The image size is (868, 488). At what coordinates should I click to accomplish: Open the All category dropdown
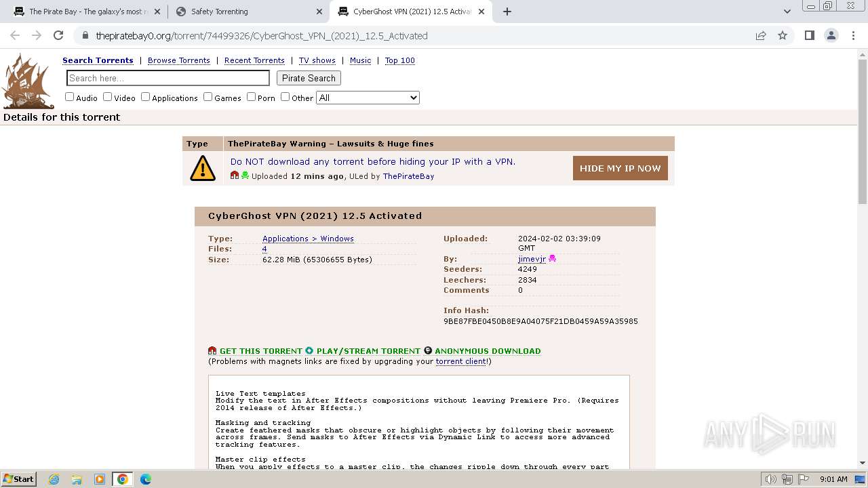click(x=368, y=98)
